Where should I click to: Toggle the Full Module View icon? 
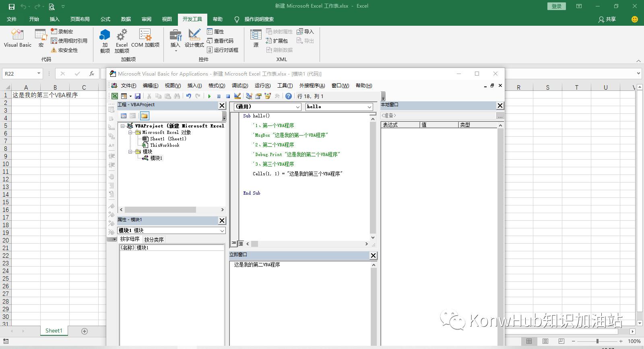(240, 244)
